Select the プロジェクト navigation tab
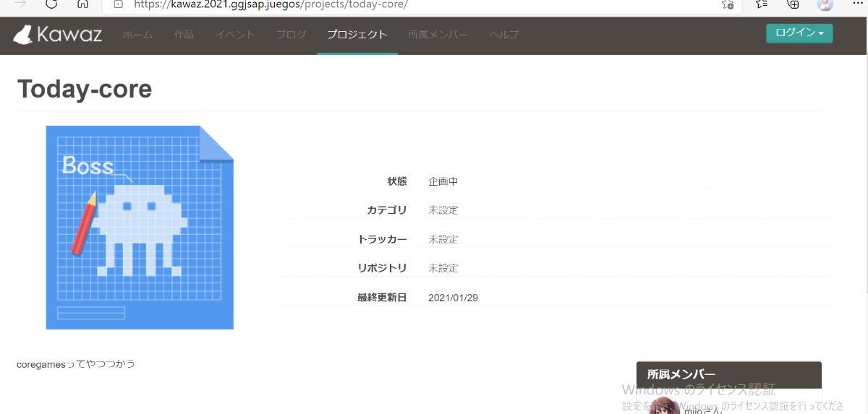This screenshot has width=868, height=414. click(357, 35)
